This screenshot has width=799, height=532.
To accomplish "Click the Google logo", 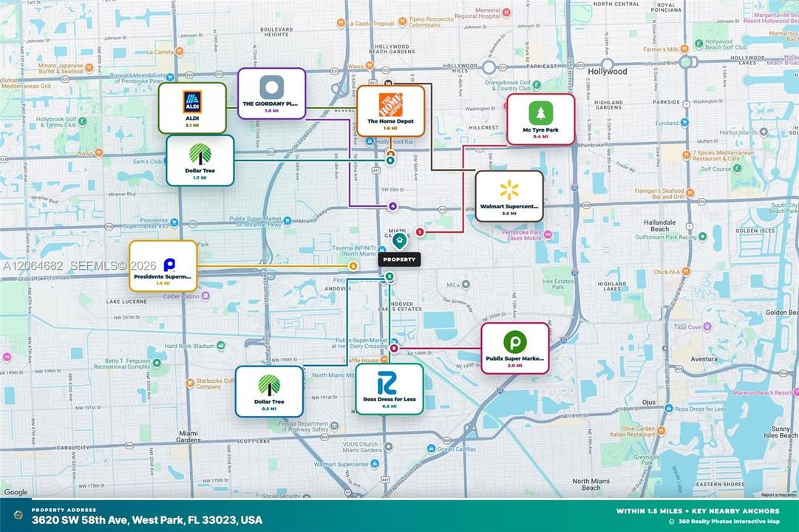I will click(x=16, y=492).
